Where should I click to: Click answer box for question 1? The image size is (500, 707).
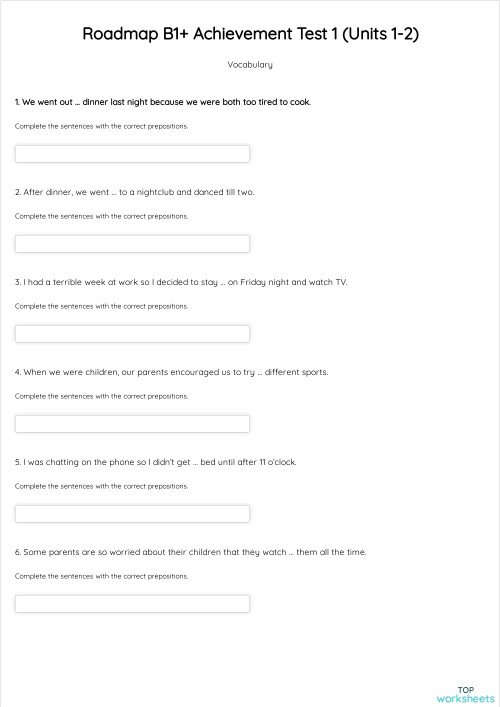click(x=132, y=154)
